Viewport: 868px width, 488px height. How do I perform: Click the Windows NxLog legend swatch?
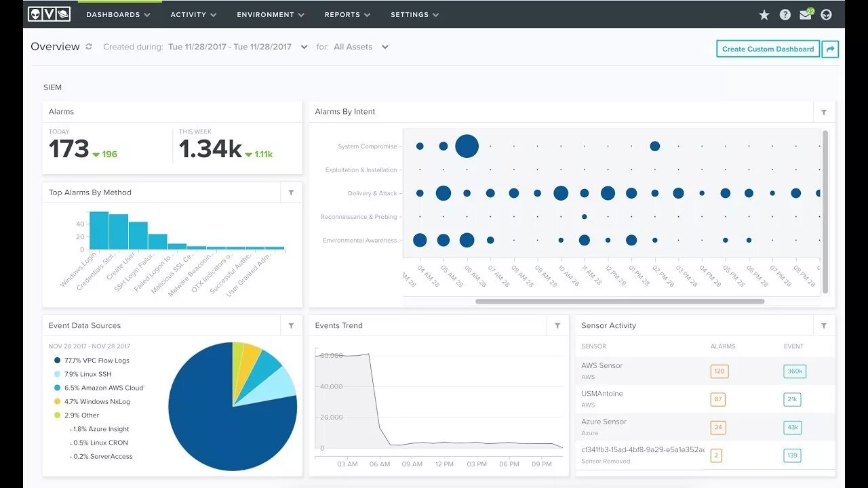coord(58,402)
